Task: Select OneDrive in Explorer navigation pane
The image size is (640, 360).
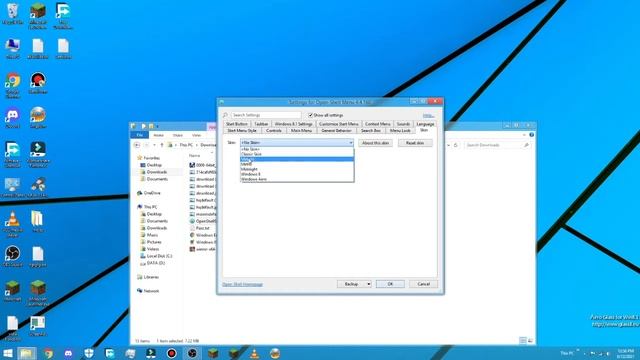Action: (152, 193)
